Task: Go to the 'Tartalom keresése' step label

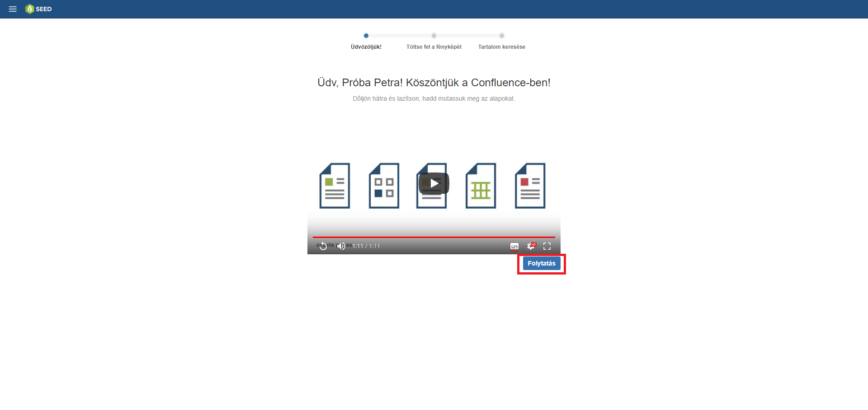Action: (x=502, y=47)
